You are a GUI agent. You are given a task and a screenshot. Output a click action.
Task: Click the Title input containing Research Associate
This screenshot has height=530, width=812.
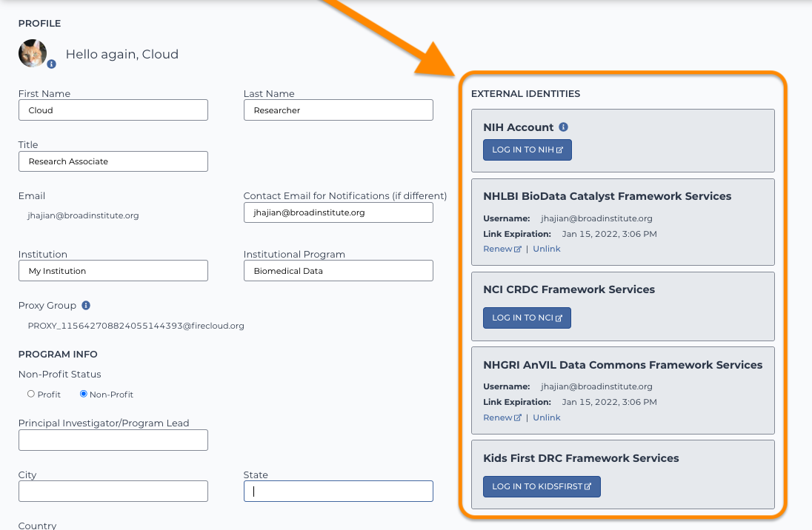[x=113, y=161]
